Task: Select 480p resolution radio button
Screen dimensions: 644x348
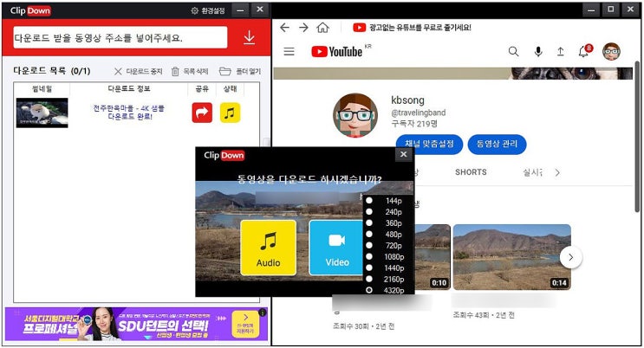Action: click(369, 235)
